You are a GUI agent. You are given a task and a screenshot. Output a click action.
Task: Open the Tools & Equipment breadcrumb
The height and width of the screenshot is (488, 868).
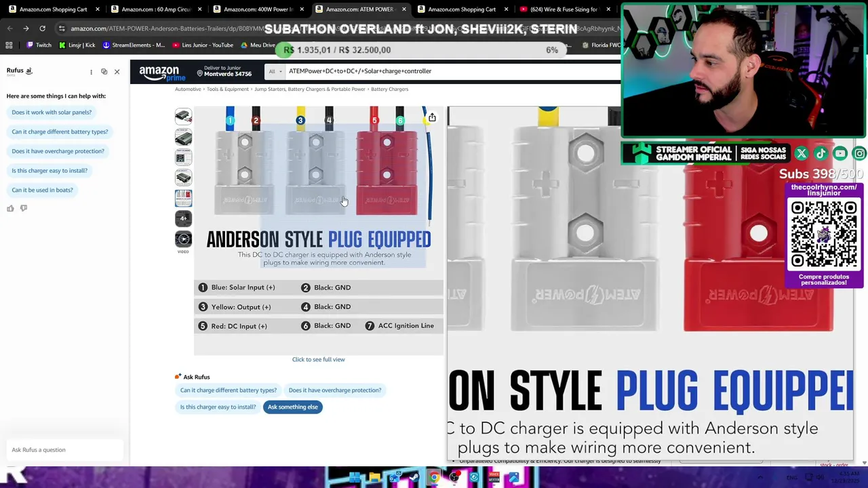(228, 89)
